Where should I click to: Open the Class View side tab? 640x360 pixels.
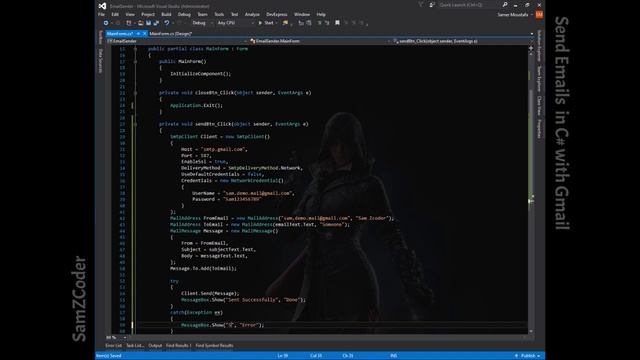pyautogui.click(x=539, y=106)
